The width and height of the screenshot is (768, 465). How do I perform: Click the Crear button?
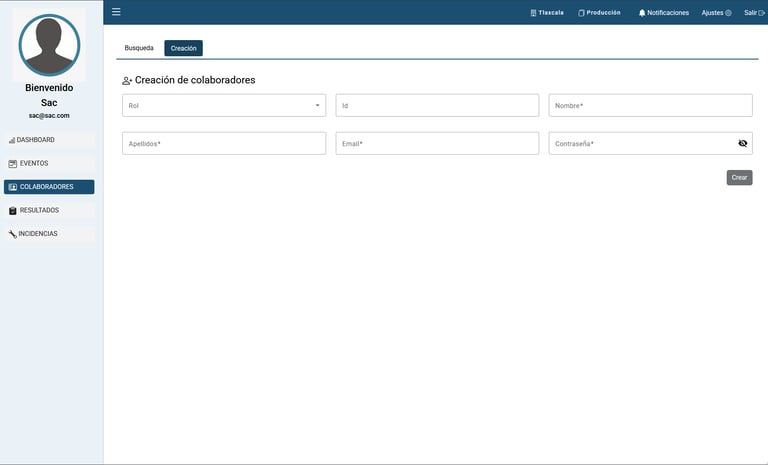pos(740,177)
